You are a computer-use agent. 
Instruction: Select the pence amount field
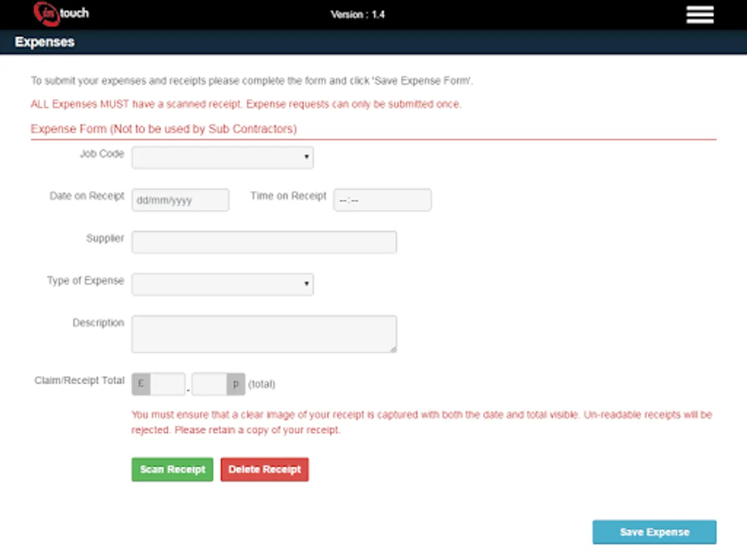209,384
